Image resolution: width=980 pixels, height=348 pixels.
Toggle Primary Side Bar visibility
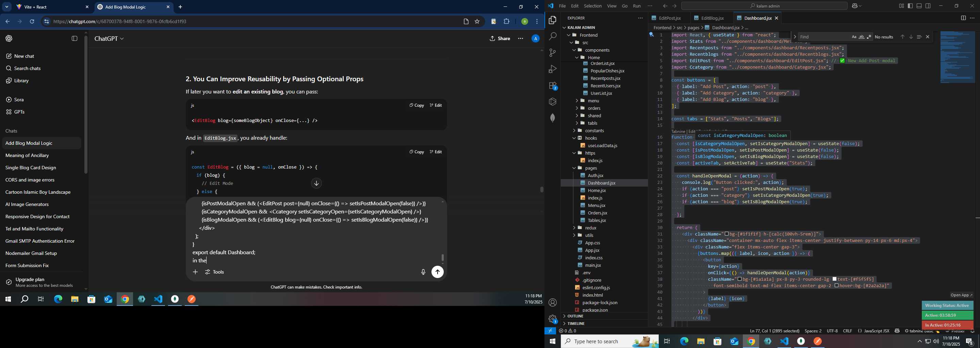tap(910, 6)
